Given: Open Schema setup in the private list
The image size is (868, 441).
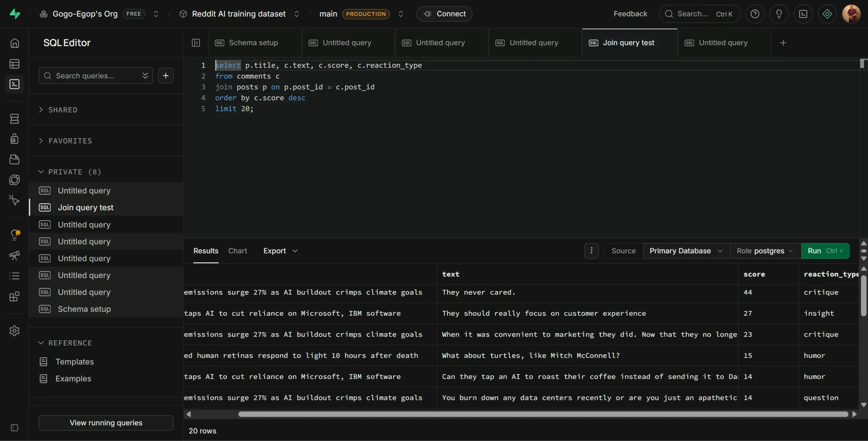Looking at the screenshot, I should [106, 309].
